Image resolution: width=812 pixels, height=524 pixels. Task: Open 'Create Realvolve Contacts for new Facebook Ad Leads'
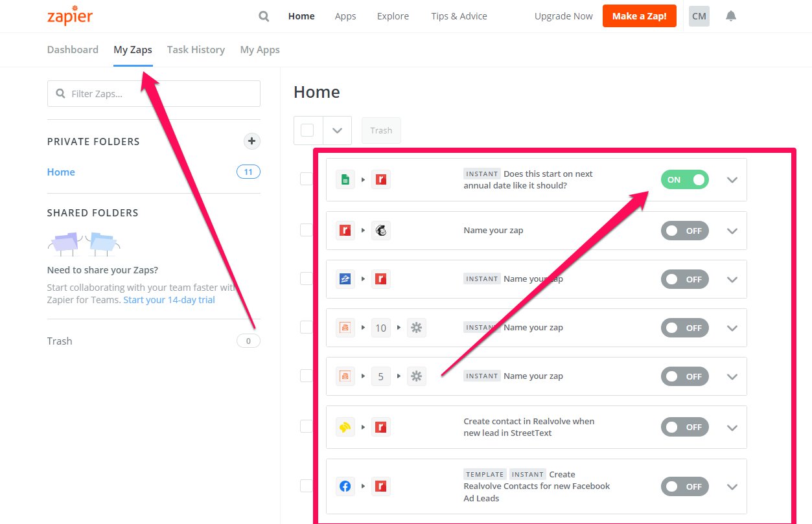[537, 486]
